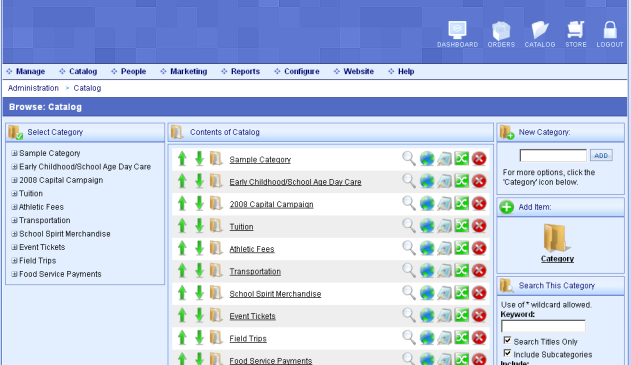Viewport: 631px width, 365px height.
Task: Click the globe icon for School Spirit Merchandise
Action: click(x=427, y=293)
